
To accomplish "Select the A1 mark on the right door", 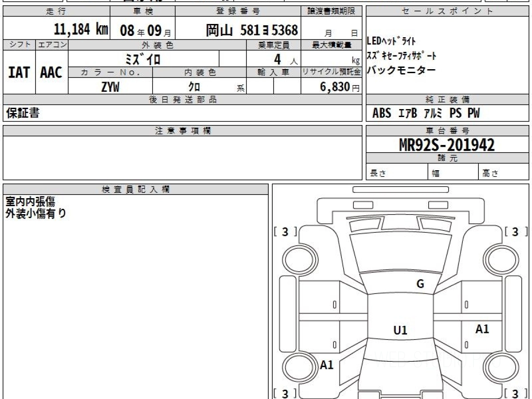I will click(482, 329).
